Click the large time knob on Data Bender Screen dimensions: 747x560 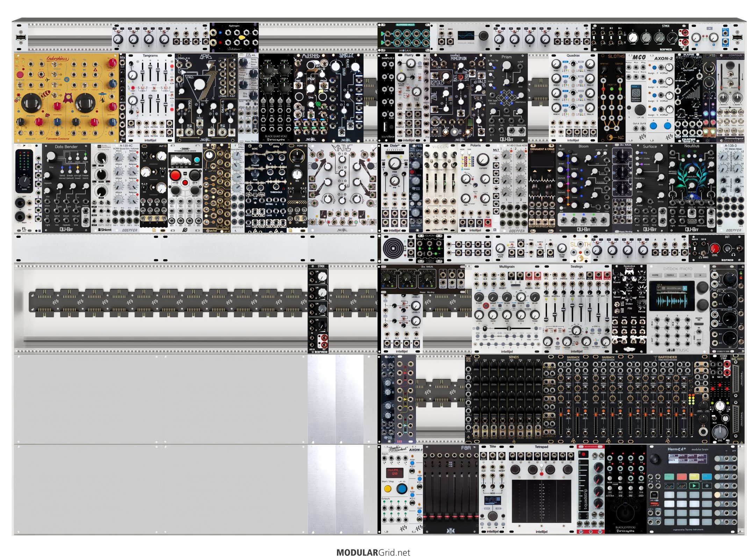[x=51, y=157]
